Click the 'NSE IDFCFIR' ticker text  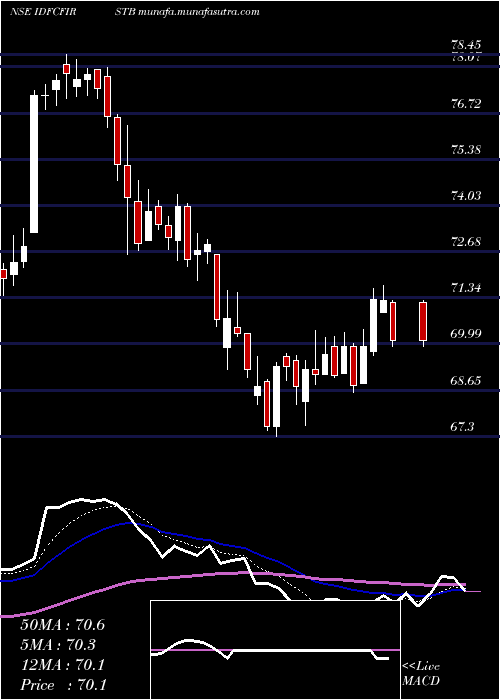coord(42,12)
